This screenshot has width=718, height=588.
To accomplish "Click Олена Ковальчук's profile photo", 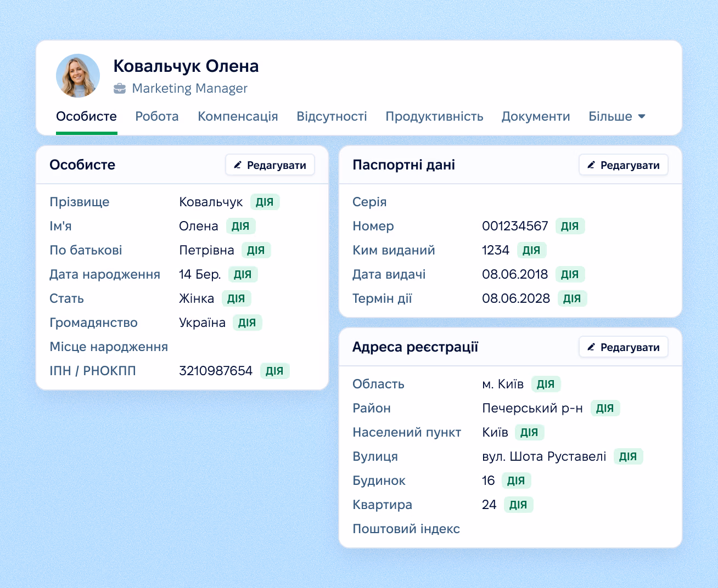I will [78, 76].
